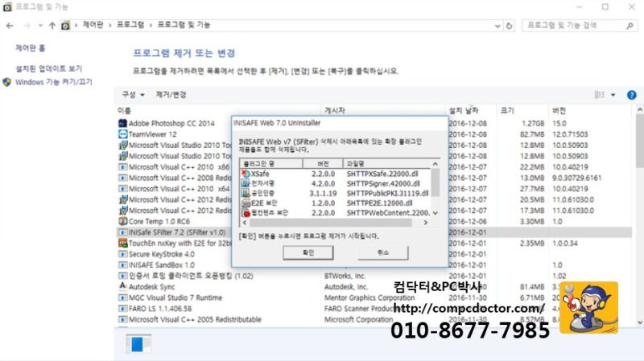Click the 웹컨텐츠 보안 plugin icon
The image size is (644, 361).
click(x=246, y=213)
